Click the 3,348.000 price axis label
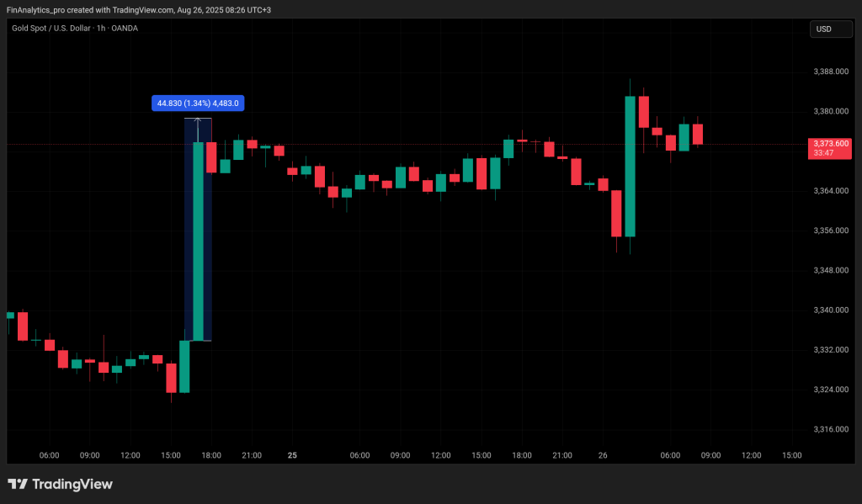 pyautogui.click(x=831, y=270)
